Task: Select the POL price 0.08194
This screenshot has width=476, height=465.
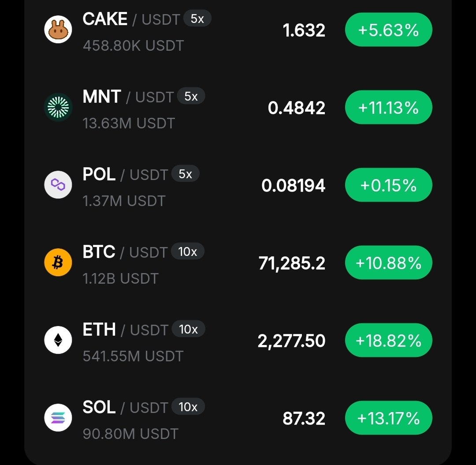Action: (293, 185)
